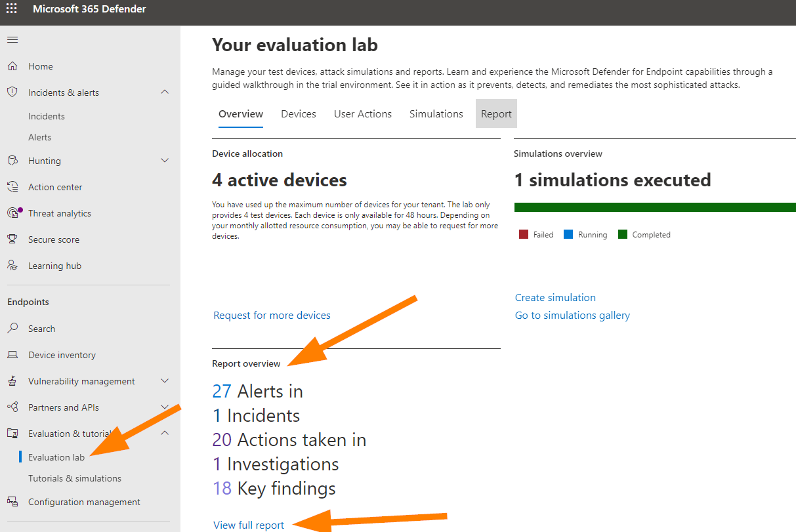Viewport: 796px width, 532px height.
Task: Click the 1 simulations executed heading
Action: tap(613, 180)
